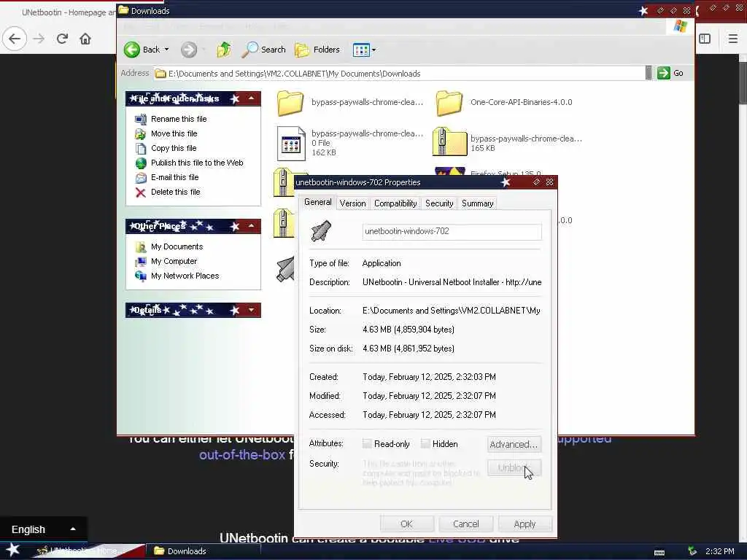Open the English language dropdown
Viewport: 747px width, 560px height.
pyautogui.click(x=43, y=529)
